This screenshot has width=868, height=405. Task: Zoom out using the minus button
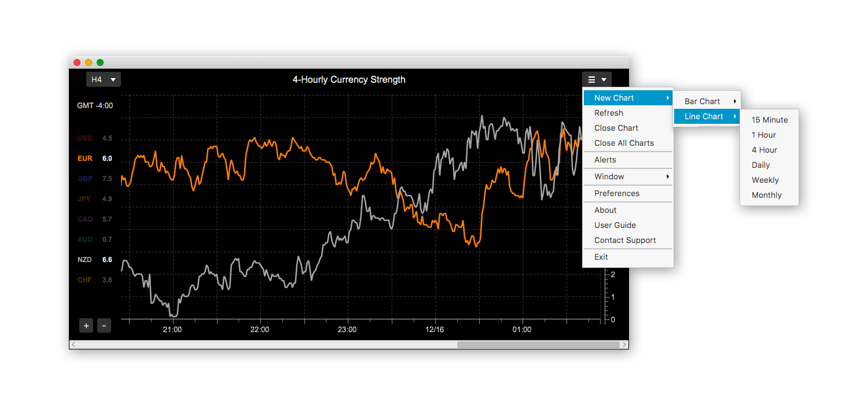point(104,325)
